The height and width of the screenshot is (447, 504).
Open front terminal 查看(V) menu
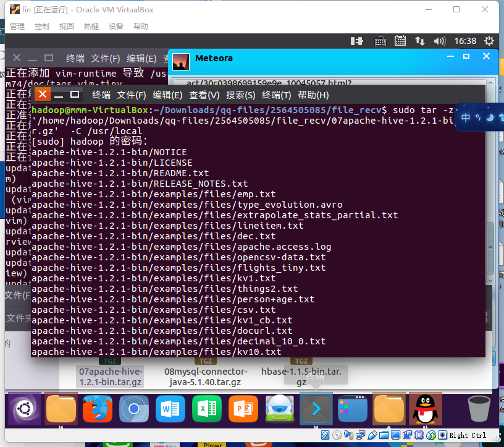204,95
